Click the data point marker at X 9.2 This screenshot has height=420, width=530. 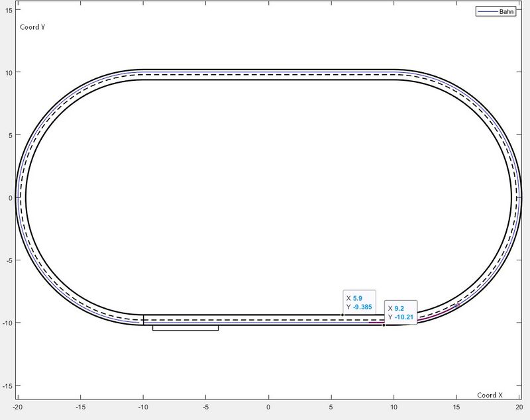tap(384, 325)
